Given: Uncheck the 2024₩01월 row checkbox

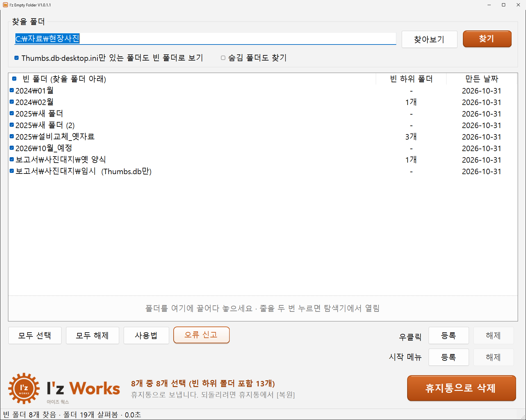Looking at the screenshot, I should pos(12,91).
